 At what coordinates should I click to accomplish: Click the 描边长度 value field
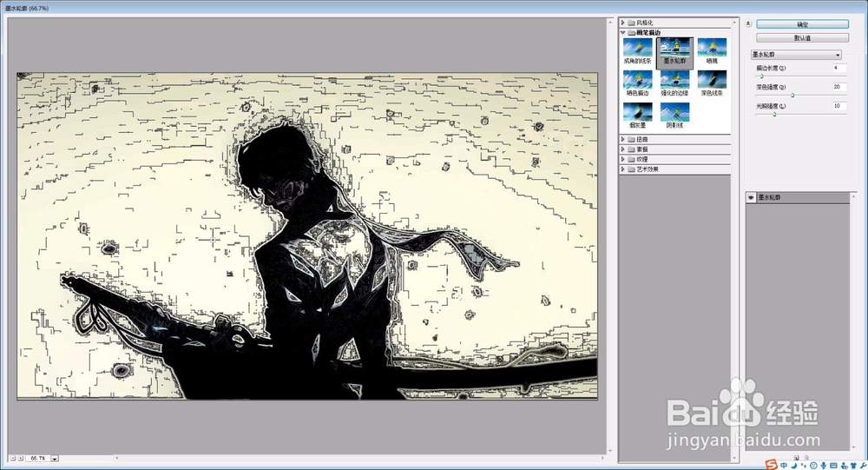pos(839,68)
